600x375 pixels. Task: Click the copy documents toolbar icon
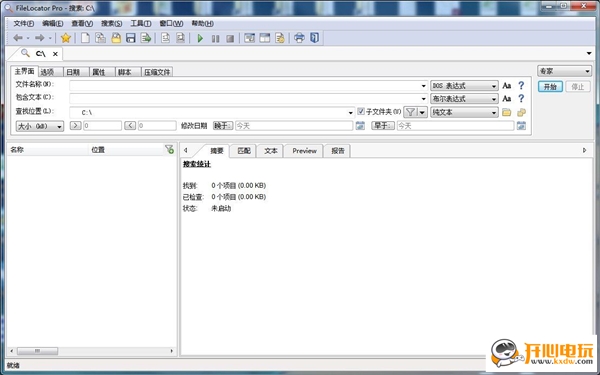tap(100, 38)
